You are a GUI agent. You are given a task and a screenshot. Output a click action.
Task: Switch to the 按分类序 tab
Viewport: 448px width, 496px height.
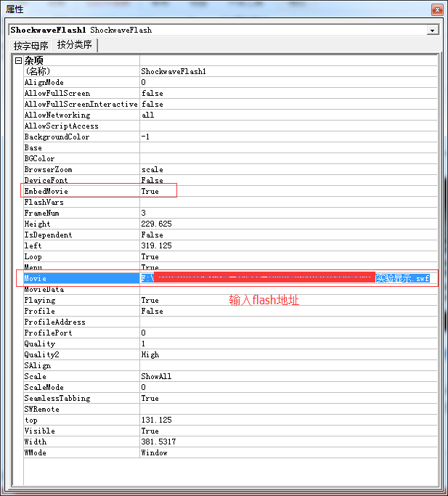tap(75, 44)
